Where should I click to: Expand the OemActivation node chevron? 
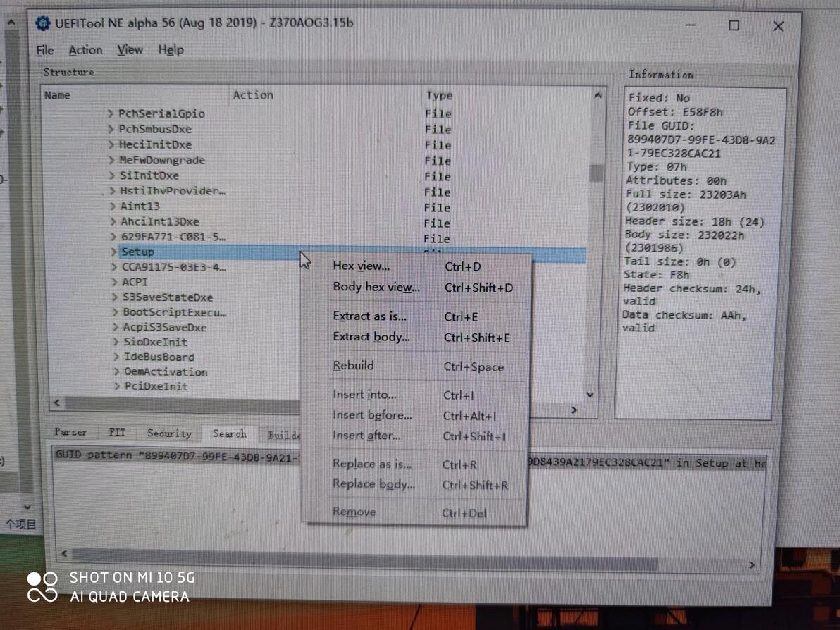(x=116, y=371)
